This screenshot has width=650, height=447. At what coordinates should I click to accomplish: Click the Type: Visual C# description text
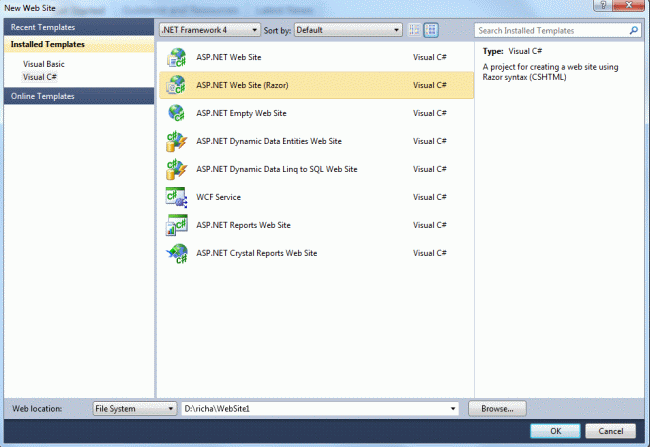point(512,51)
